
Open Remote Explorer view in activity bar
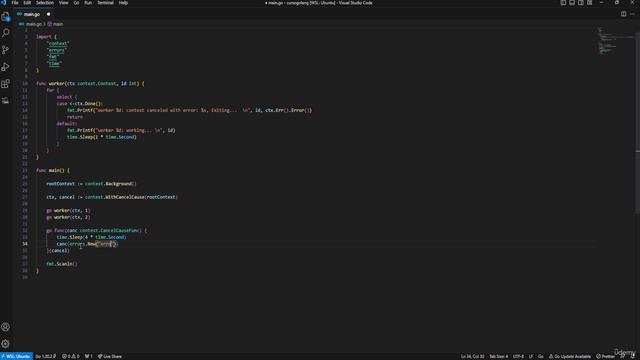pyautogui.click(x=6, y=100)
